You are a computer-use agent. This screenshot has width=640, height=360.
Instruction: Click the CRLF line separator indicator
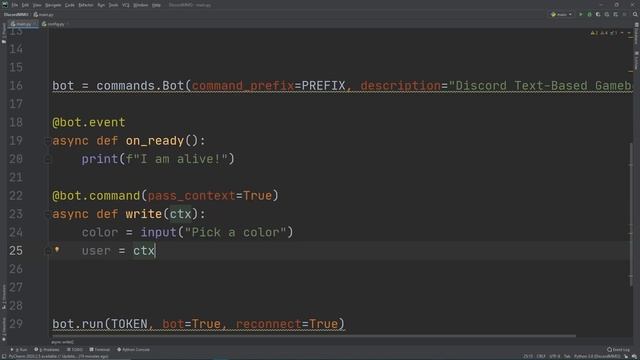[541, 356]
